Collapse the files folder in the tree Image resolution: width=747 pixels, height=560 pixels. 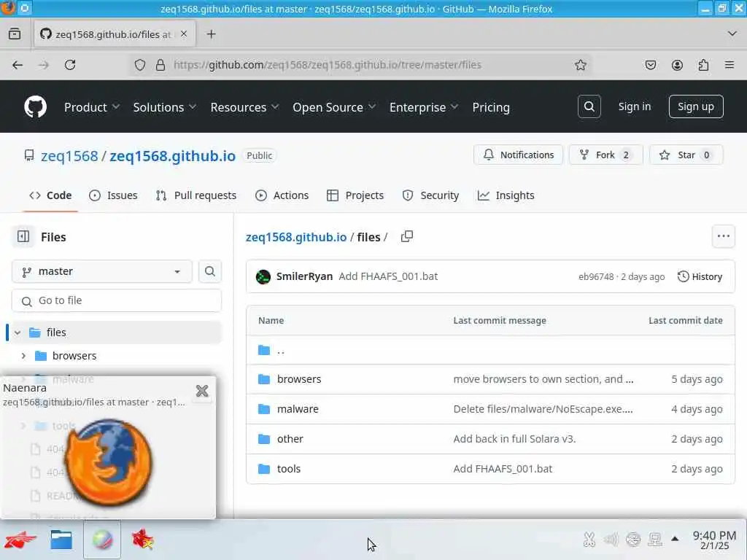click(18, 332)
